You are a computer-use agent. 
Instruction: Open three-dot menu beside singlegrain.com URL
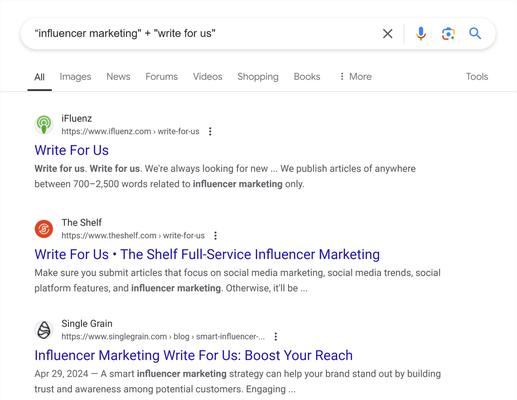point(276,337)
